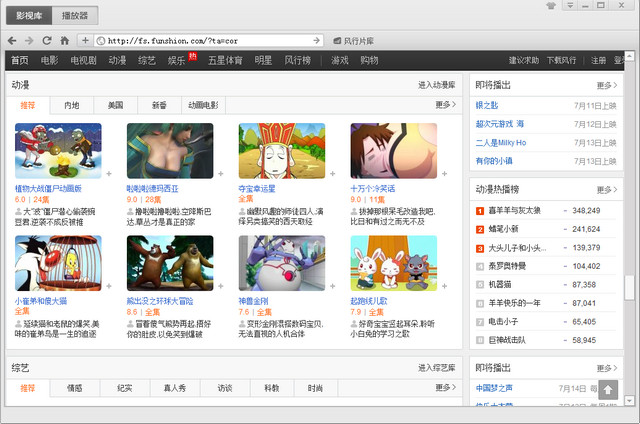Add 植物大战僵尸动画版 with plus icon

click(109, 173)
